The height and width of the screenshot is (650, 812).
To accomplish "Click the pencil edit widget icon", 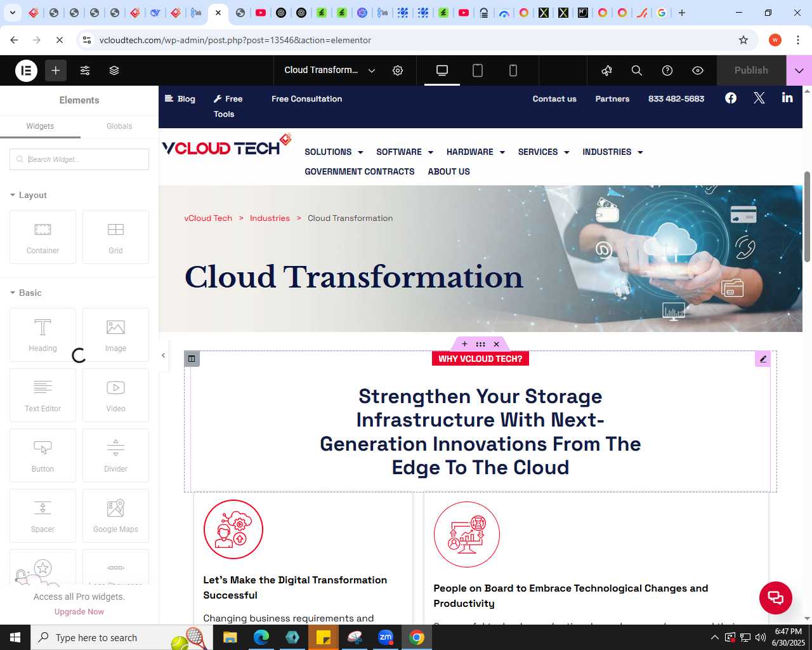I will click(763, 359).
